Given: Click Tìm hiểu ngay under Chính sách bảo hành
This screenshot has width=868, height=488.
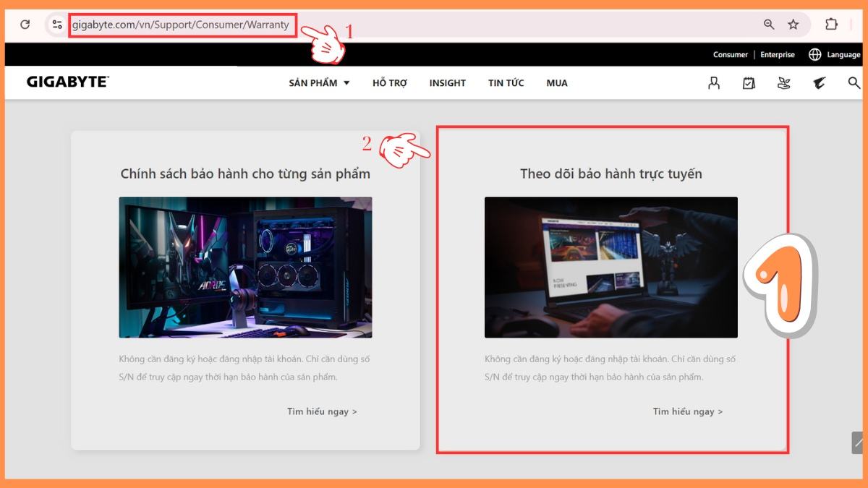Looking at the screenshot, I should (x=322, y=411).
